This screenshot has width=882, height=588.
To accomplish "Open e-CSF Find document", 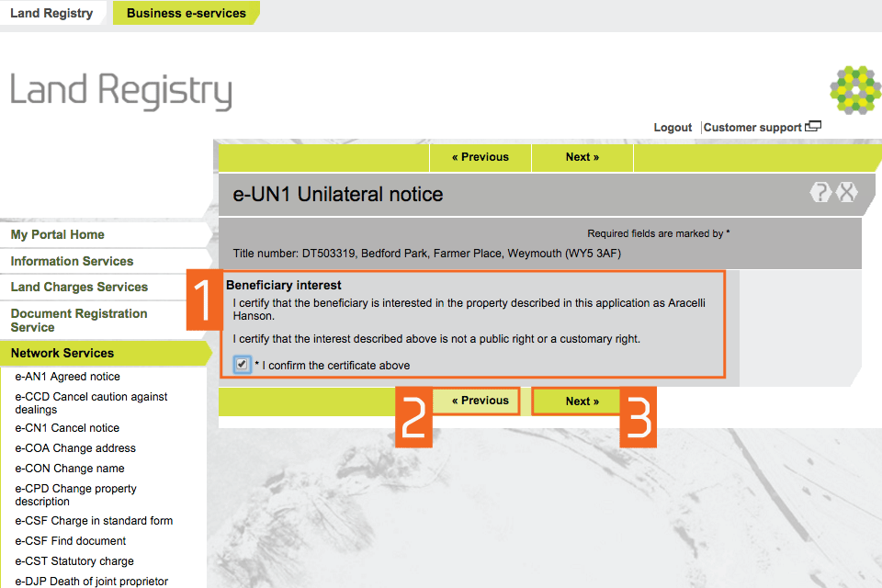I will [x=71, y=541].
